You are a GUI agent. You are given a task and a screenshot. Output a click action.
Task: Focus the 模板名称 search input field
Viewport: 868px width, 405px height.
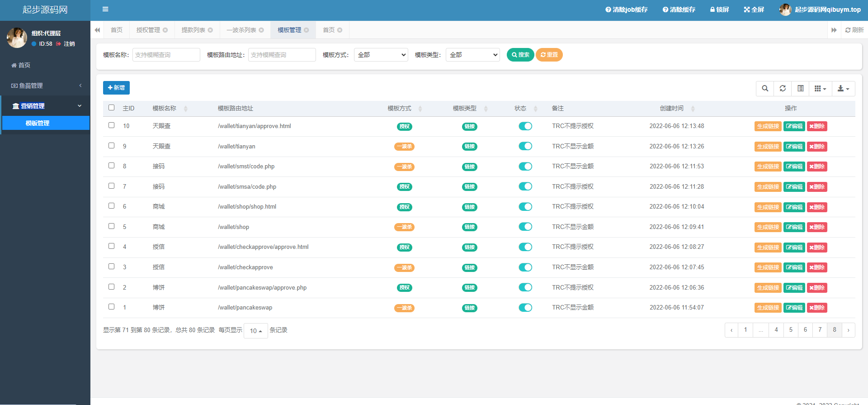166,55
